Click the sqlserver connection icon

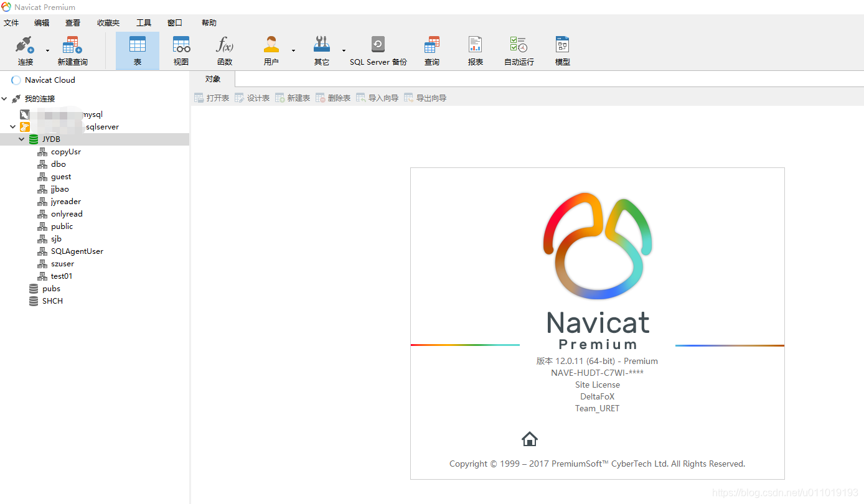coord(24,127)
